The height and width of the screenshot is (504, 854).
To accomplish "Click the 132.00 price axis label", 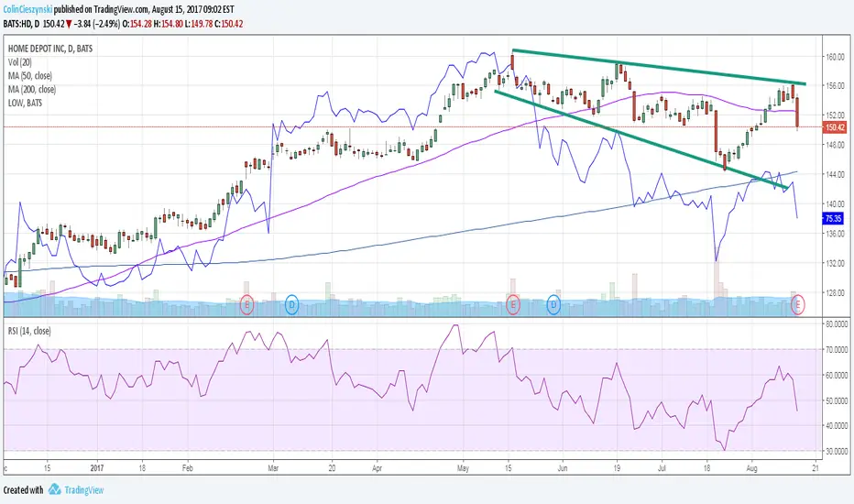I will point(835,263).
